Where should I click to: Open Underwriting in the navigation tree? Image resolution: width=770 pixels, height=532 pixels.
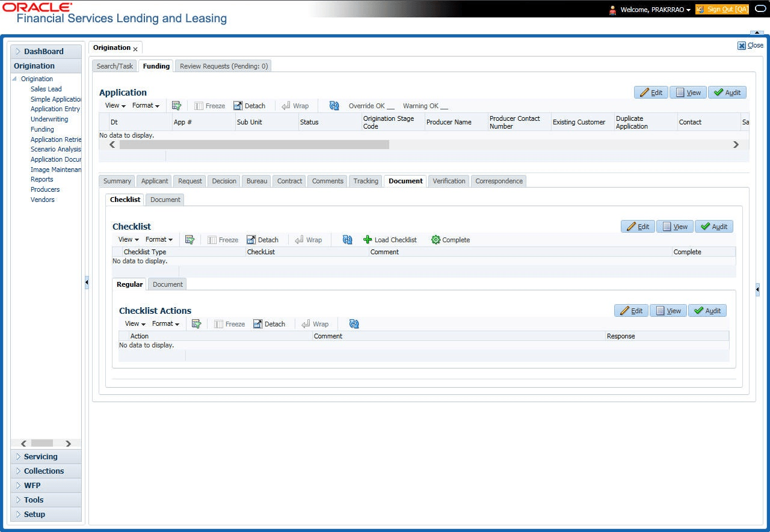tap(49, 119)
